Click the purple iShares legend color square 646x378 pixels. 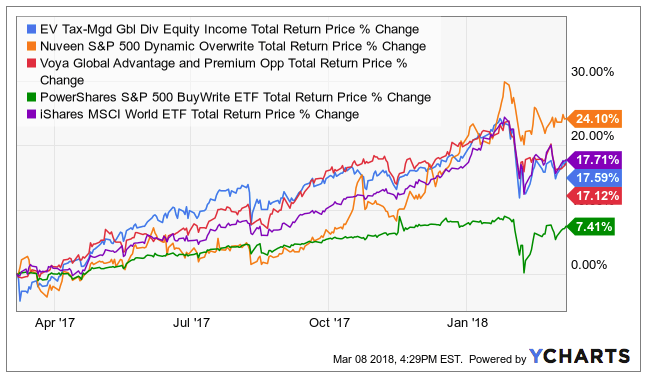(x=31, y=114)
